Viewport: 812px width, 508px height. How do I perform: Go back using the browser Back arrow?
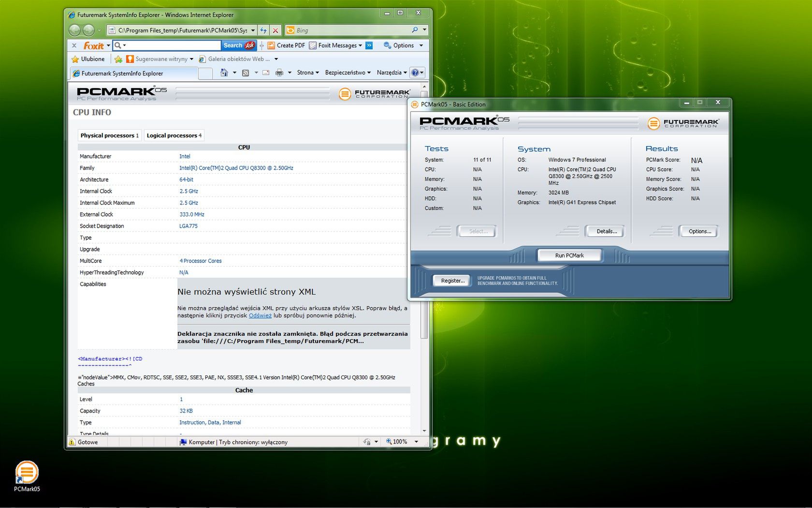coord(74,30)
